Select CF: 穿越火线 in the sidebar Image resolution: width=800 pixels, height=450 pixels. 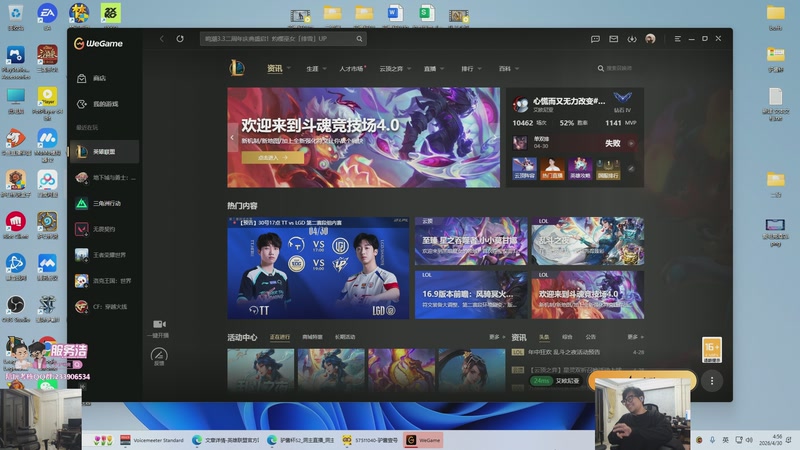click(x=104, y=307)
